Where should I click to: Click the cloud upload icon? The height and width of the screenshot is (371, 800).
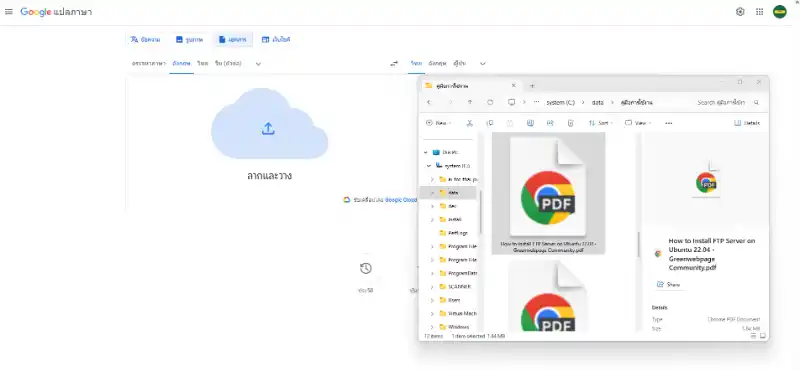(268, 129)
